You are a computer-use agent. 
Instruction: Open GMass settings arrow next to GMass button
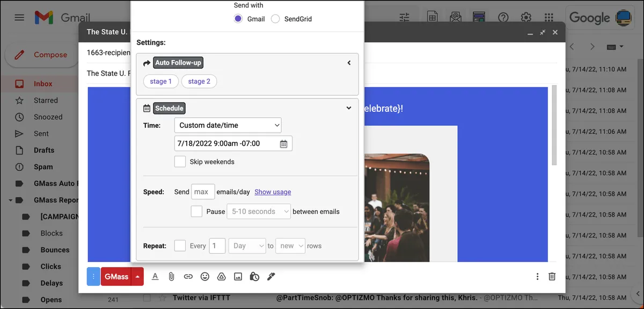coord(138,276)
